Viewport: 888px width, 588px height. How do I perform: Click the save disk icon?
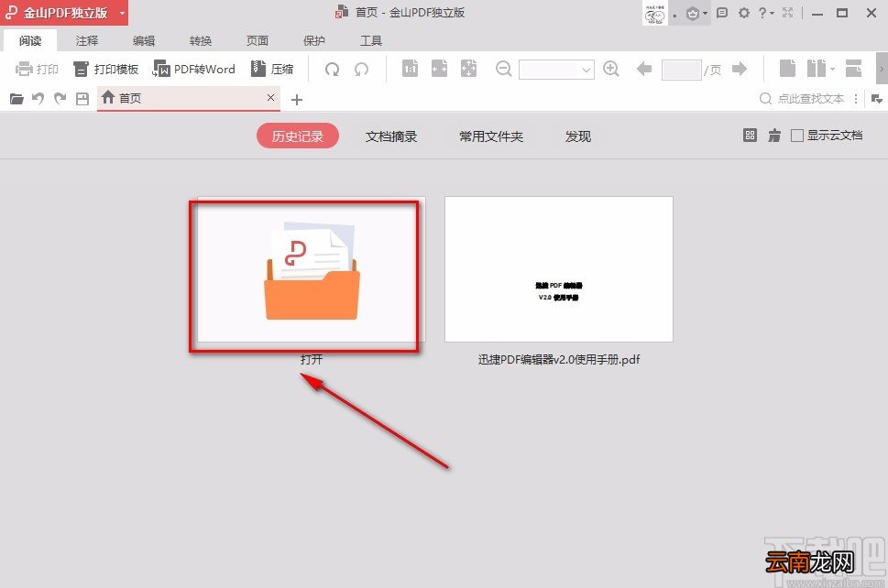(x=82, y=99)
